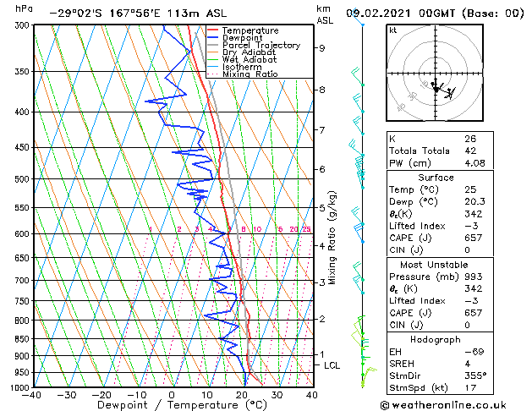532x411 pixels.
Task: Click the 850 pressure level label
Action: (24, 339)
